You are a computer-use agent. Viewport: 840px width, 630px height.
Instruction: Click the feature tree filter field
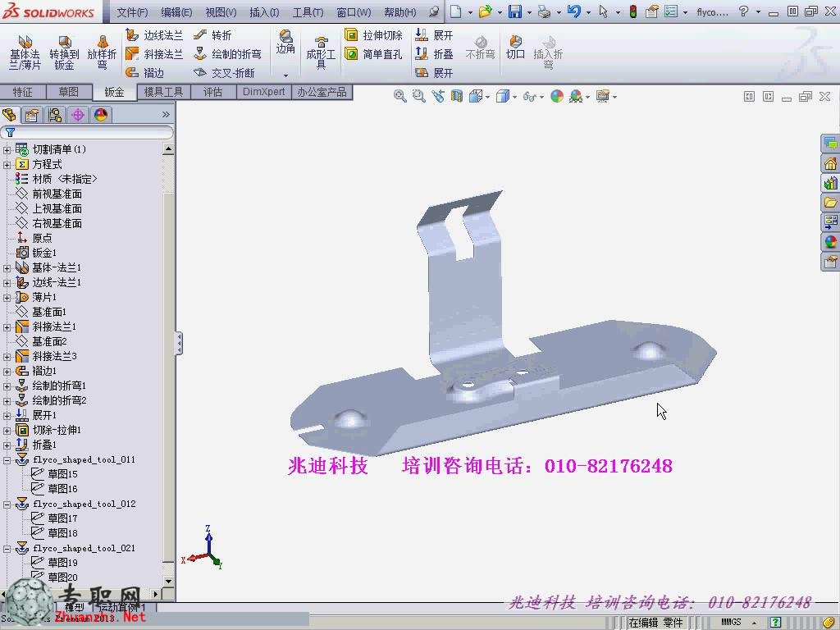click(x=87, y=132)
